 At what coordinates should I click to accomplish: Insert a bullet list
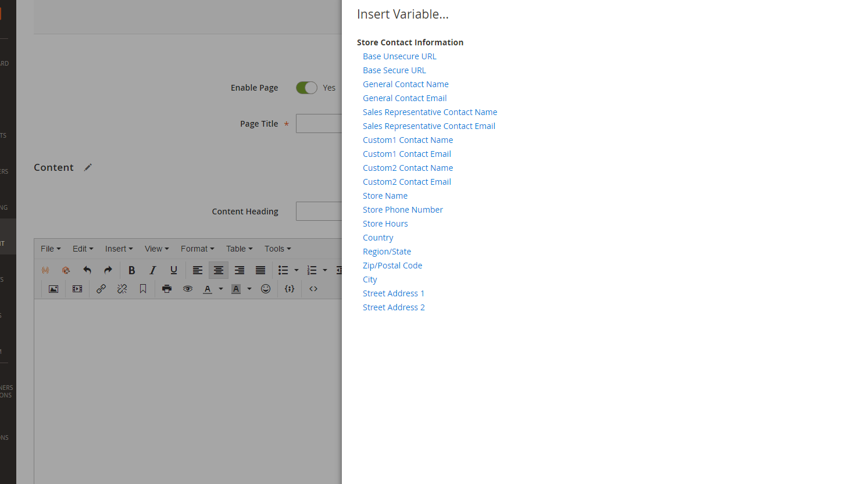coord(283,270)
